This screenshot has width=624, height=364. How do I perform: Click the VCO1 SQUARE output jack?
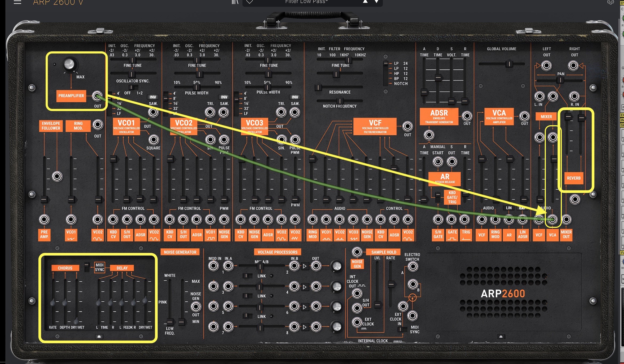(x=154, y=139)
